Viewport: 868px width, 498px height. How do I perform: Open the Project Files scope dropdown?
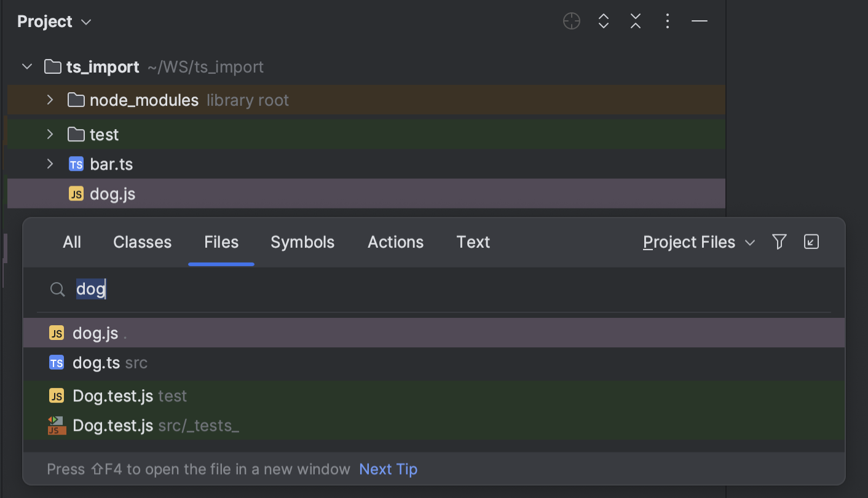tap(698, 242)
